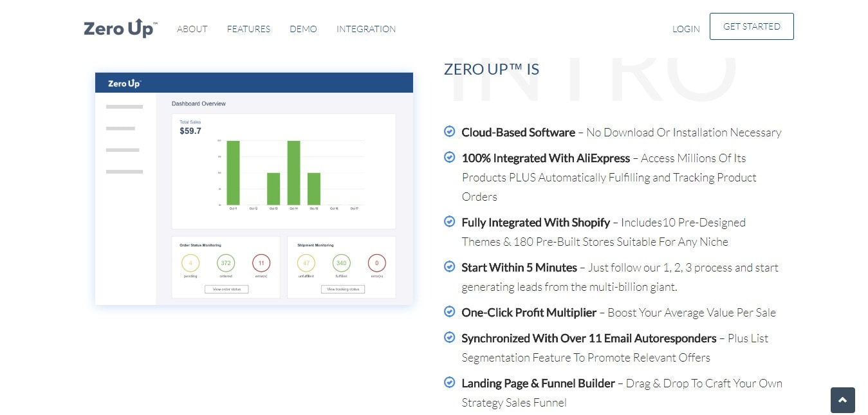
Task: Click the unfulfilled circle showing 47
Action: point(306,263)
